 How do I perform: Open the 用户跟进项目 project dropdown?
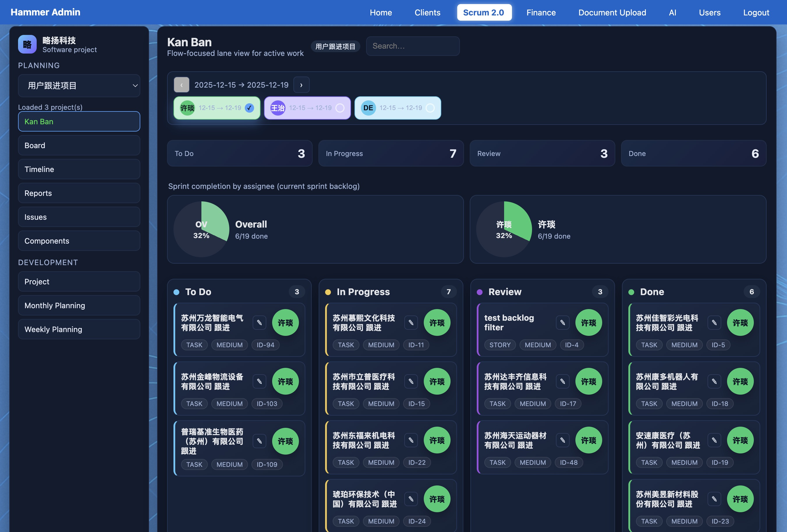tap(79, 86)
